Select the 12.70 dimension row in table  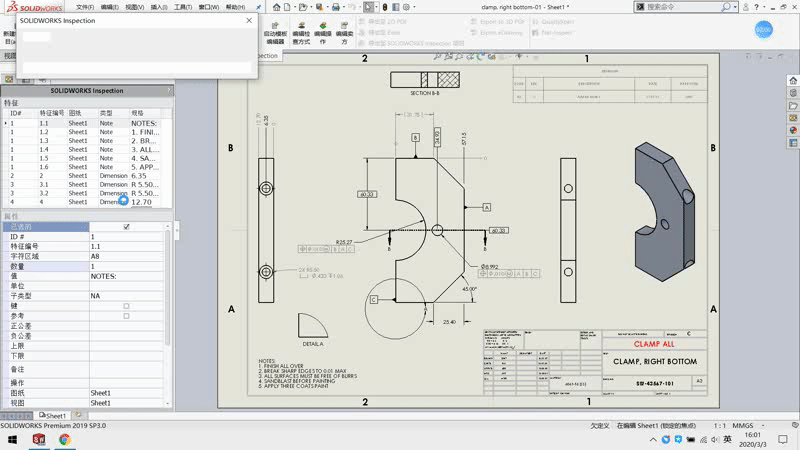142,202
